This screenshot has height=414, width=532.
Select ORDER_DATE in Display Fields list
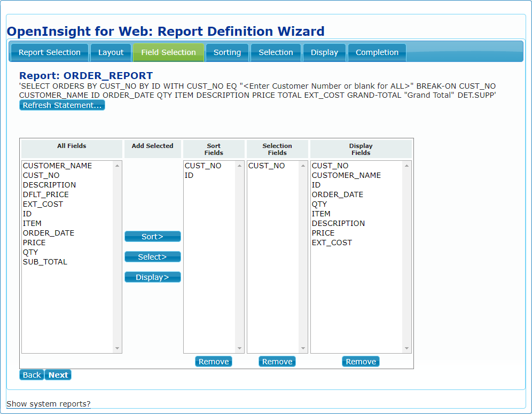357,194
